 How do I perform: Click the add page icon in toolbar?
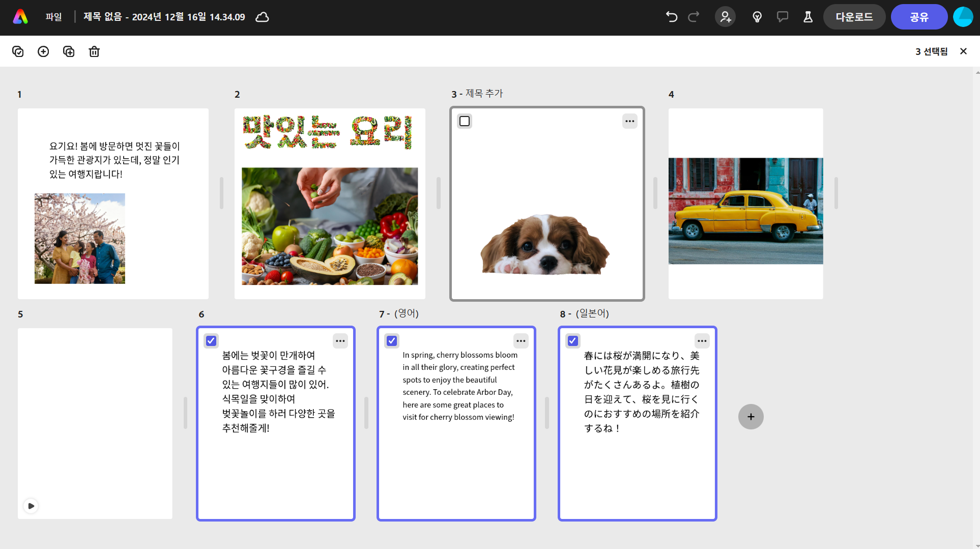click(x=43, y=51)
